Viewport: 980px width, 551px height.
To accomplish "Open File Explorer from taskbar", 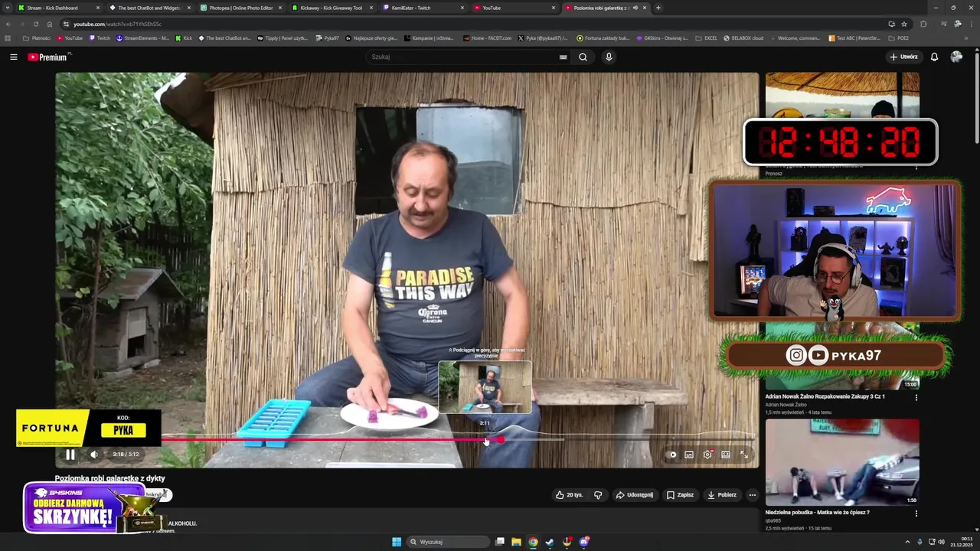I will coord(516,542).
